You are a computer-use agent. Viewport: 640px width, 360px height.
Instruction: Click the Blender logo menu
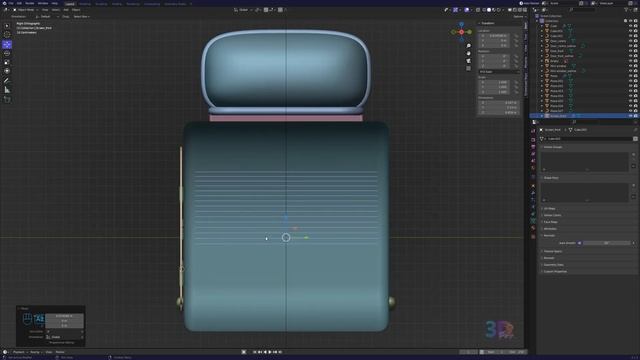[x=4, y=3]
